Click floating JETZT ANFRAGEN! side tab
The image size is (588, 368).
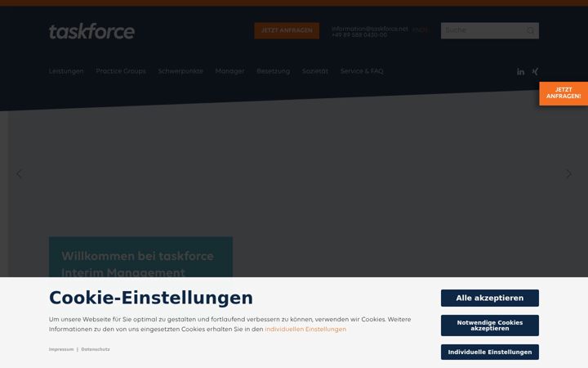coord(563,93)
